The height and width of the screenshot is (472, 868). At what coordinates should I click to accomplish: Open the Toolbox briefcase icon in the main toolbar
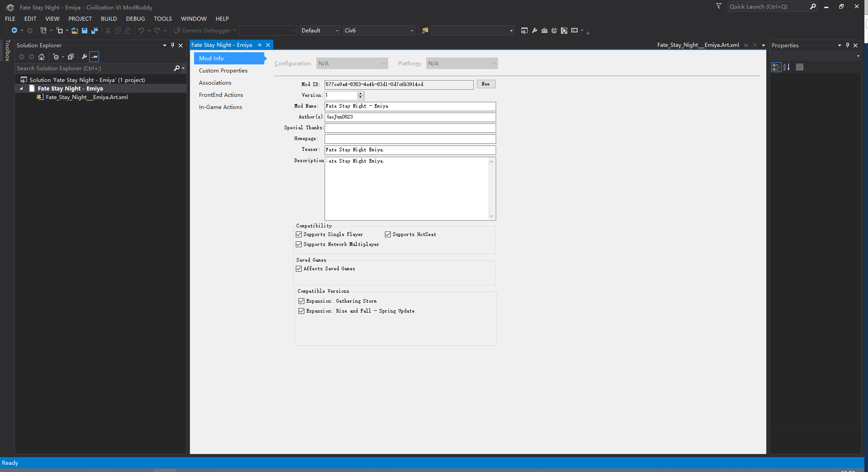tap(544, 30)
